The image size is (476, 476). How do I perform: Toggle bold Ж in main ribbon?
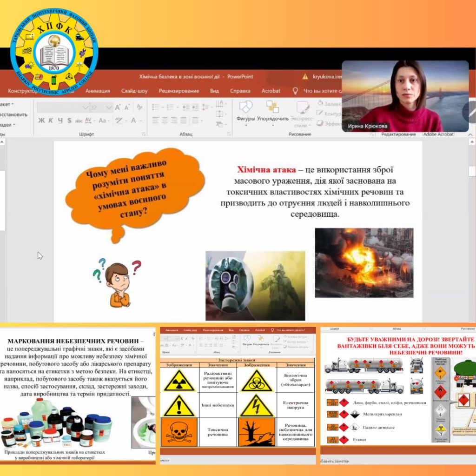41,121
